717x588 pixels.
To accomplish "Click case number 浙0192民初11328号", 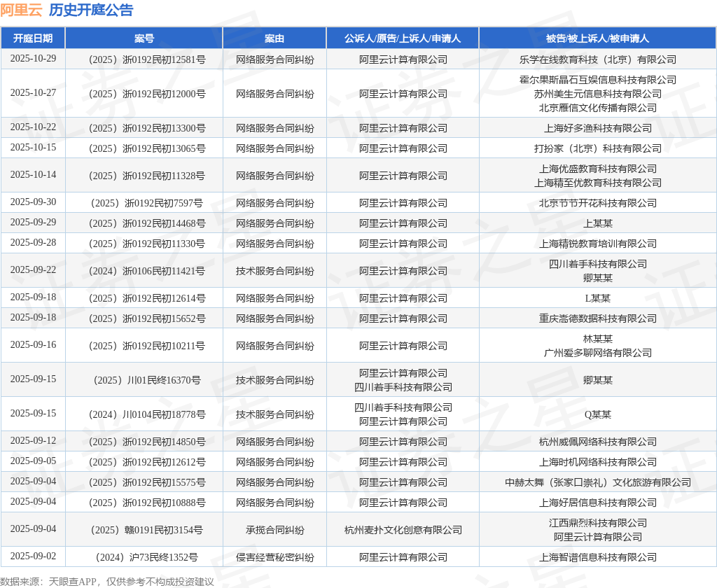I will click(x=147, y=176).
